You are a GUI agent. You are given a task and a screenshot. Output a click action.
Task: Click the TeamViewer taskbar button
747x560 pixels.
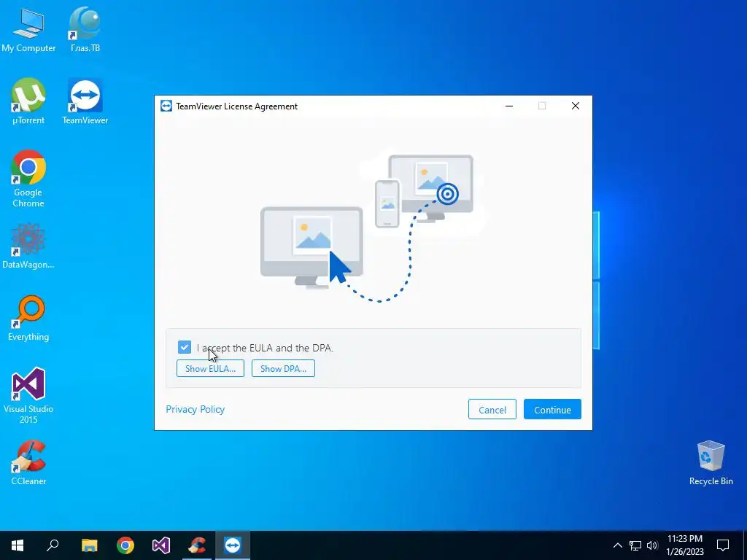pyautogui.click(x=233, y=545)
